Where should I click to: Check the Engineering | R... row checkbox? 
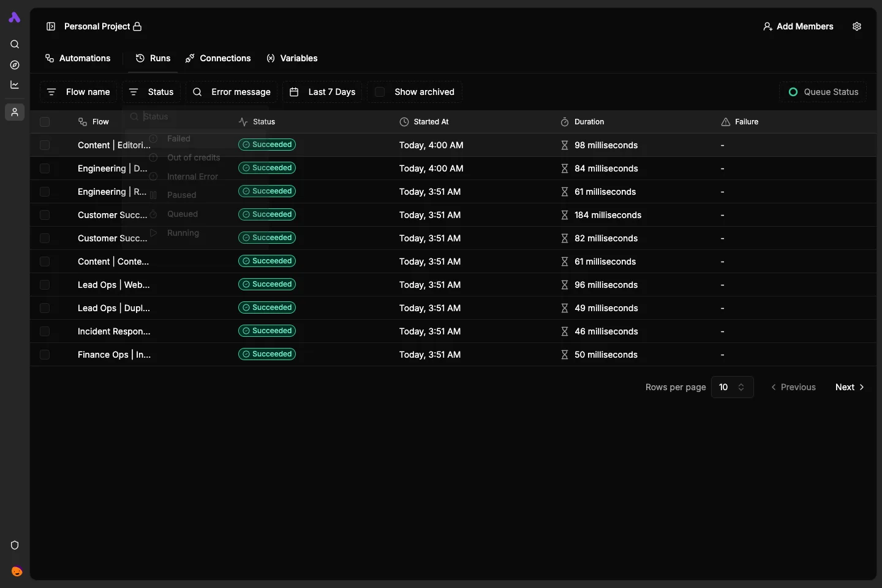click(x=45, y=192)
